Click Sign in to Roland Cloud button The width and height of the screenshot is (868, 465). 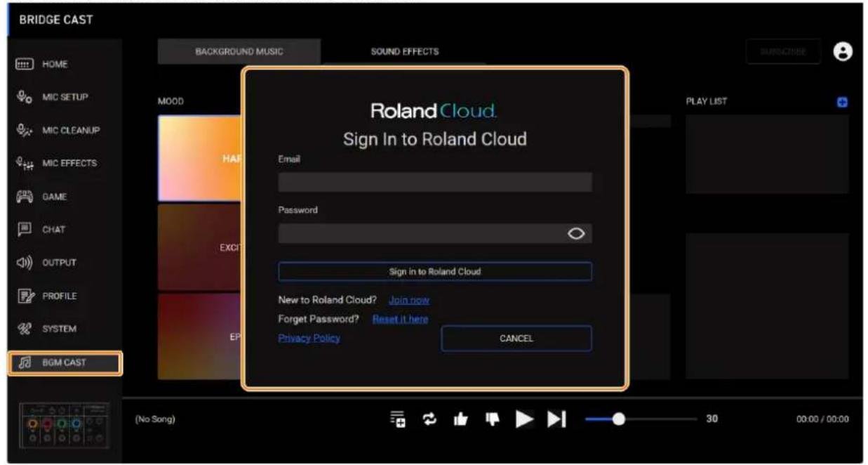435,271
